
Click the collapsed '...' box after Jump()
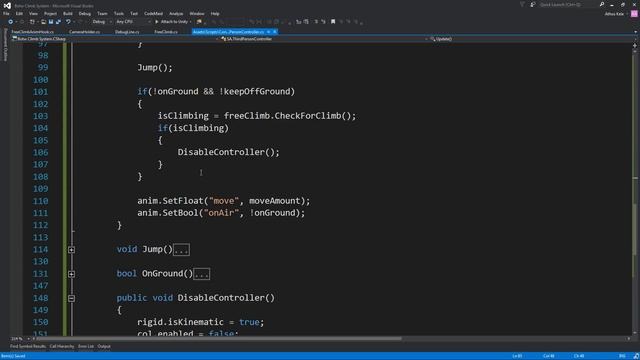click(181, 250)
